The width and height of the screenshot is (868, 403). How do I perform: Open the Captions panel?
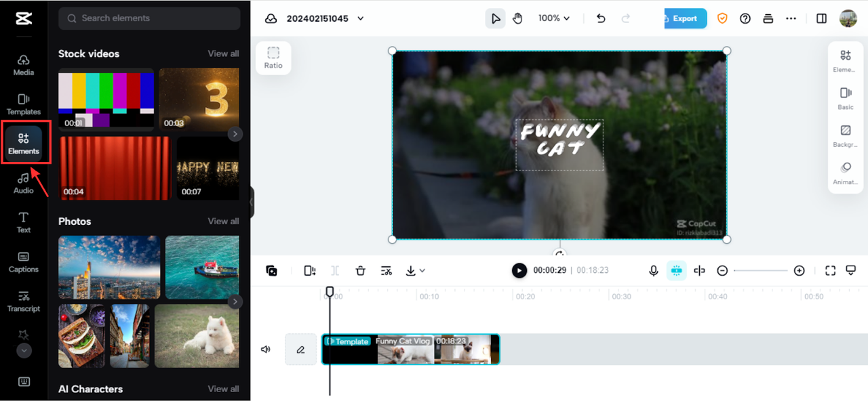tap(24, 261)
